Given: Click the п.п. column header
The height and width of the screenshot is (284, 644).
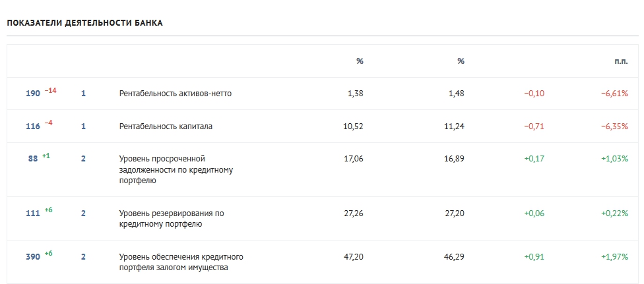Looking at the screenshot, I should point(621,61).
